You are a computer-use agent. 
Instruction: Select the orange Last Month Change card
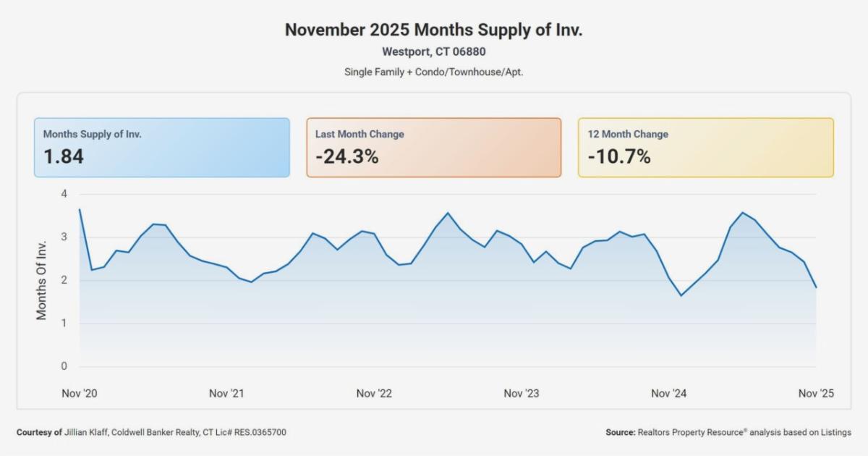coord(433,148)
